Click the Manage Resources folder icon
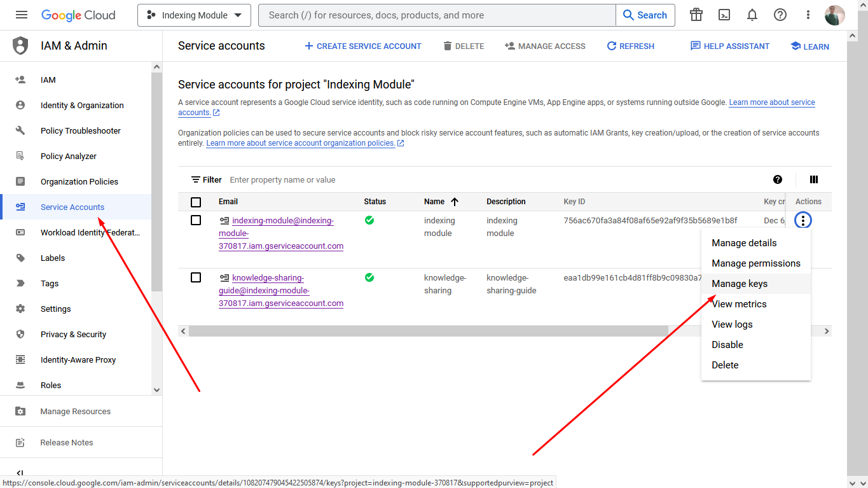Viewport: 868px width, 488px height. (x=20, y=412)
